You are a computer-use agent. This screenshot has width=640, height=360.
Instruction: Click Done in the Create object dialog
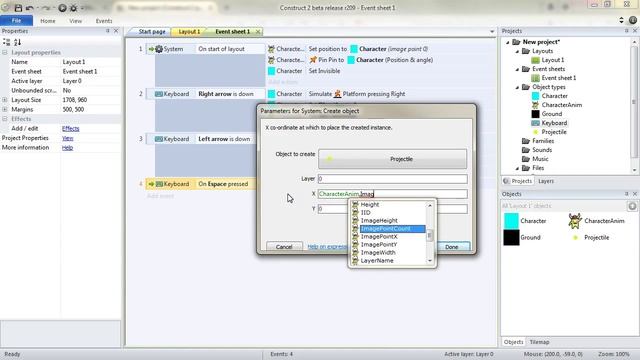pyautogui.click(x=451, y=247)
